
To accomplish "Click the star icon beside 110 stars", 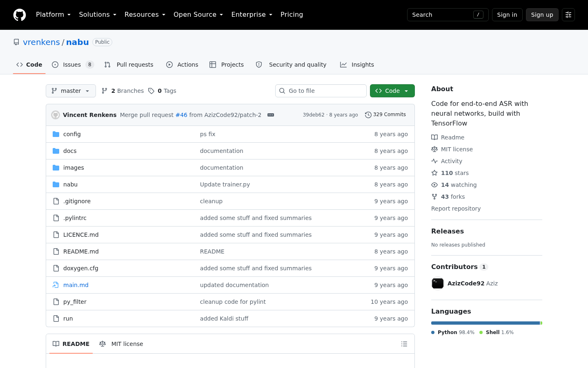I will coord(434,173).
